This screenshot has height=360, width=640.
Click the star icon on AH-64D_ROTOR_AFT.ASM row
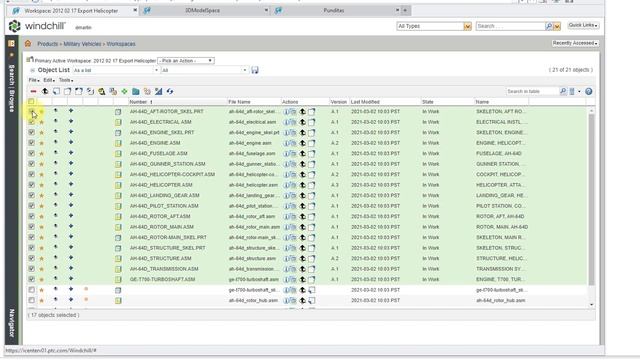click(x=41, y=217)
